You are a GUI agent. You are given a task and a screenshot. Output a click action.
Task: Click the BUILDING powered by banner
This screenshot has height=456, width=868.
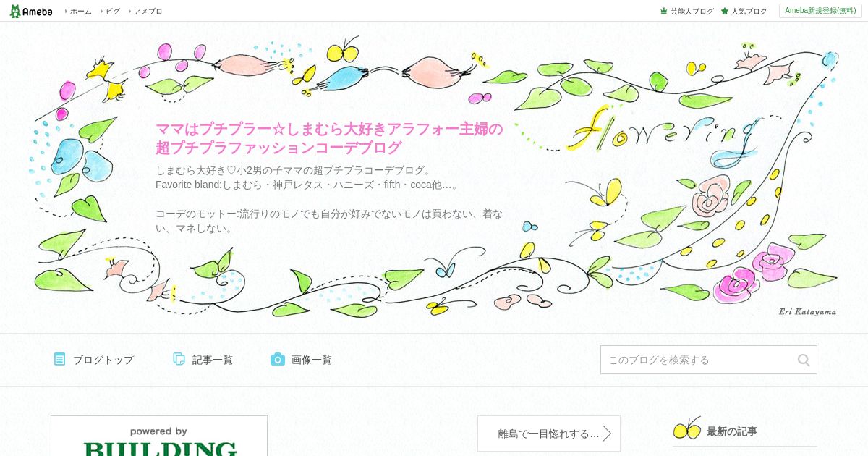159,436
